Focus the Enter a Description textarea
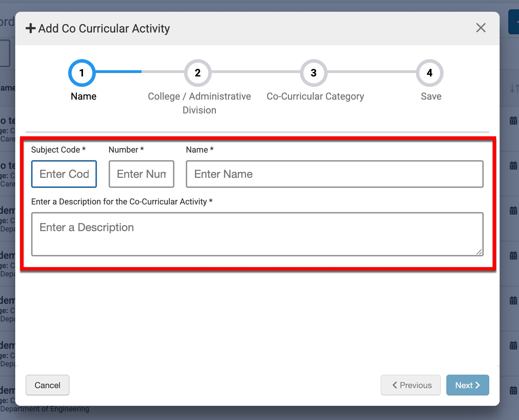 pos(257,234)
